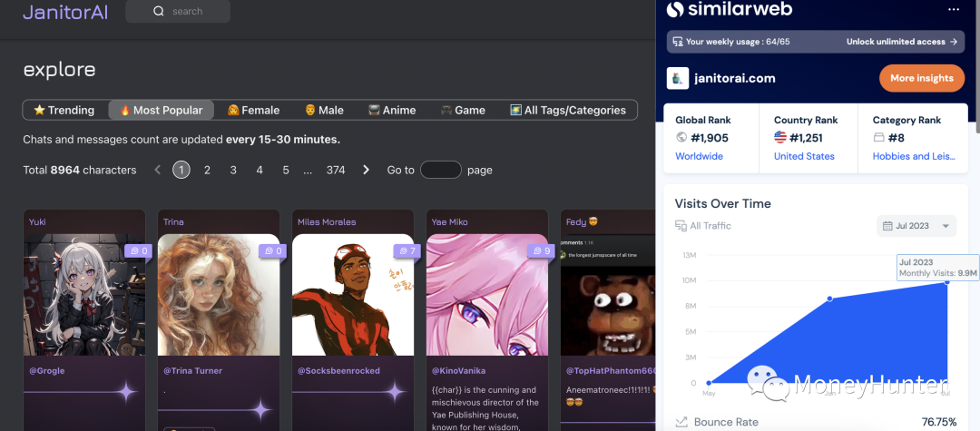Click Yuki card chat count badge
Viewport: 980px width, 431px height.
tap(138, 251)
